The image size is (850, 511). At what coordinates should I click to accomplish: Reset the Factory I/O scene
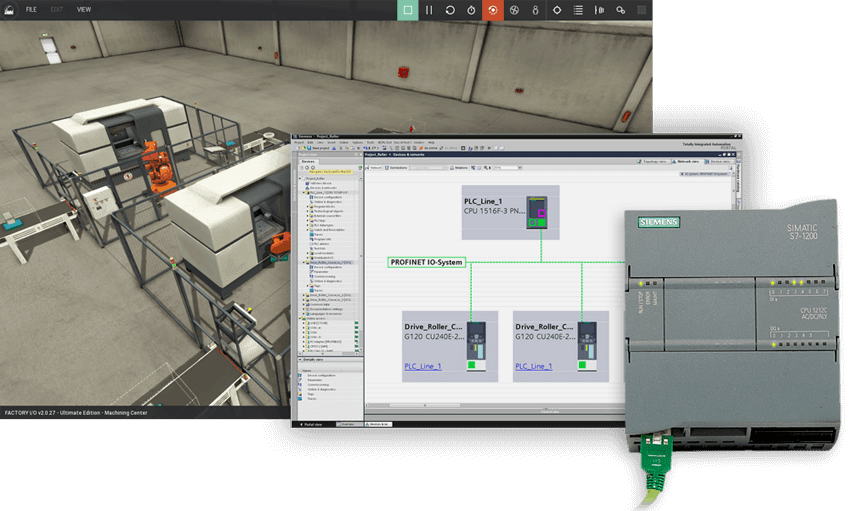450,10
